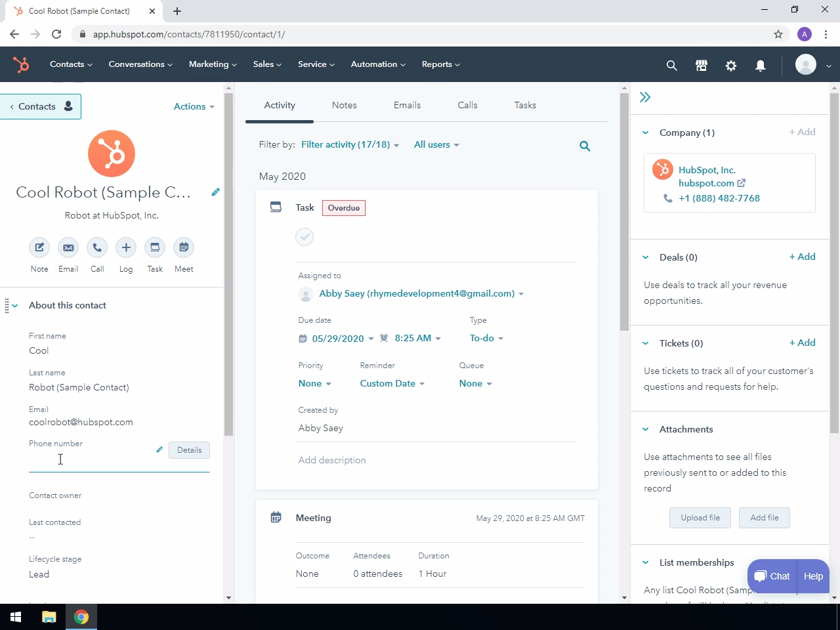The height and width of the screenshot is (630, 840).
Task: Click the Task action icon
Action: 155,247
